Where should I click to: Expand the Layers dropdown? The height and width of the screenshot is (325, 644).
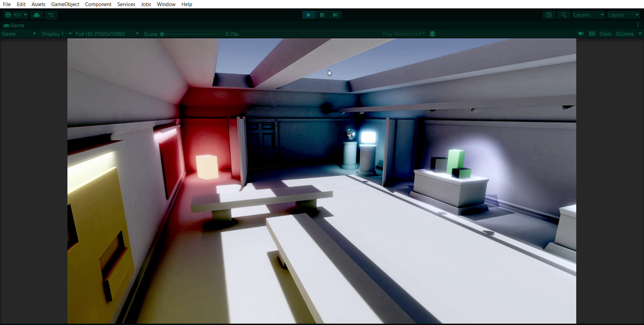[588, 15]
